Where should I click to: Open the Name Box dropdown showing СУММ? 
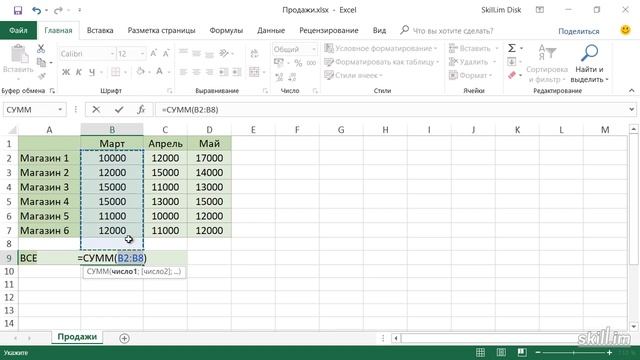[60, 109]
